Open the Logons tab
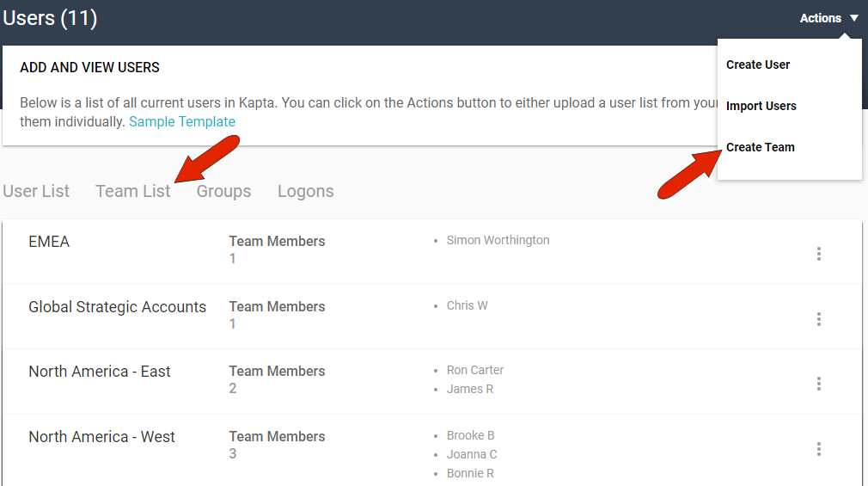 point(305,191)
